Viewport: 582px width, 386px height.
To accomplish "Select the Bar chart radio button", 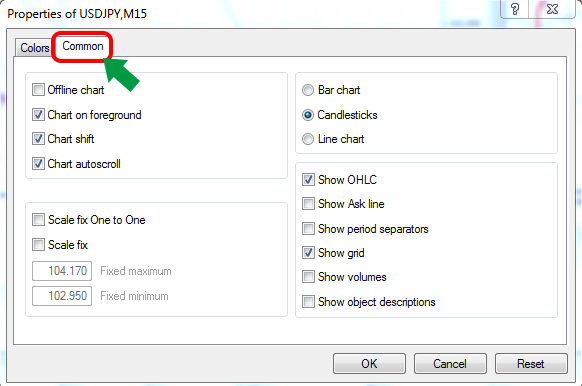I will pyautogui.click(x=308, y=90).
